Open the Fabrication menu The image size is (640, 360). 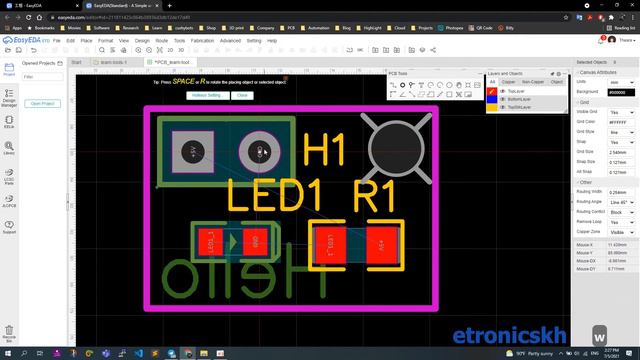(x=202, y=41)
